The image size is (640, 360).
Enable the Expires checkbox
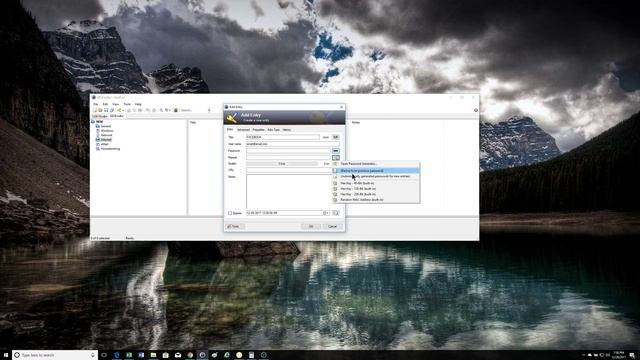pyautogui.click(x=230, y=213)
